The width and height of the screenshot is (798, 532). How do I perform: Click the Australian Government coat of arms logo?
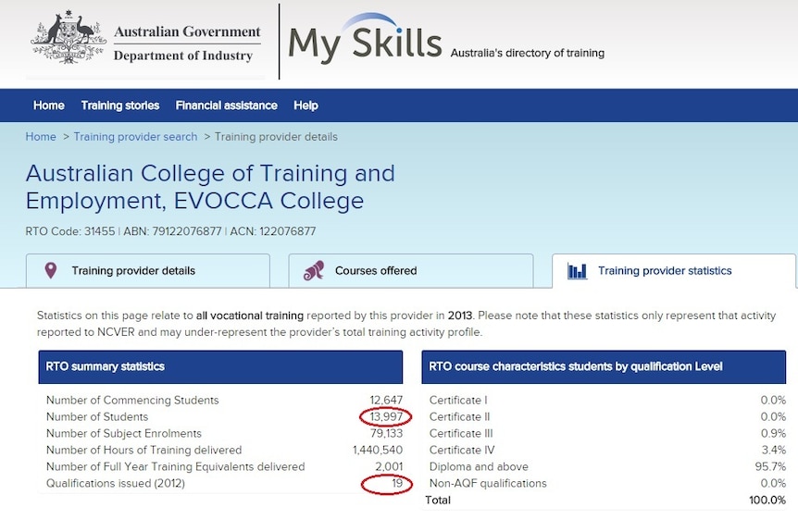[69, 37]
